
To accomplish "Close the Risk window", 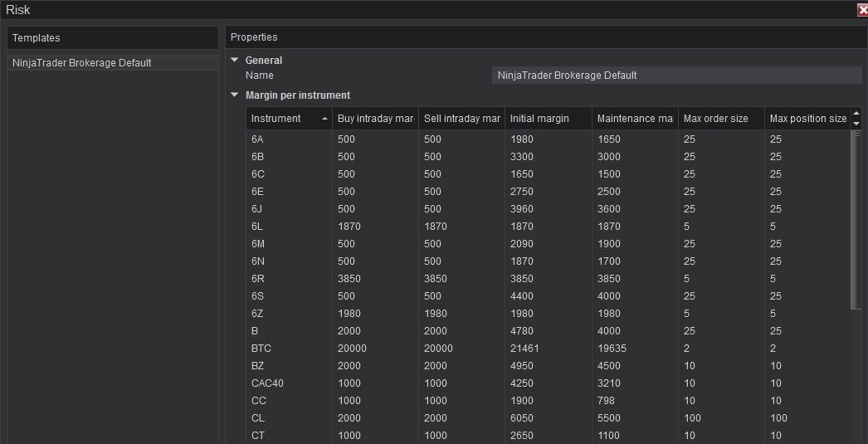I will (x=862, y=10).
